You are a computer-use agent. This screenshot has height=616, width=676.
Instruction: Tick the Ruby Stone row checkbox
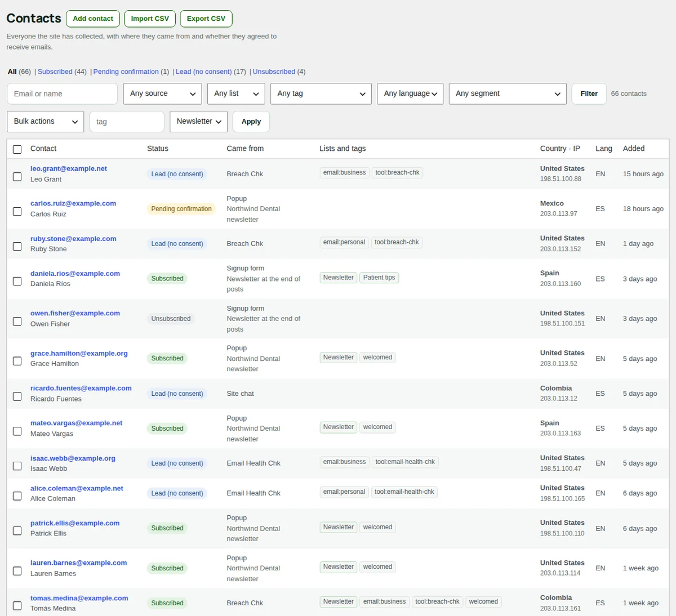coord(17,247)
